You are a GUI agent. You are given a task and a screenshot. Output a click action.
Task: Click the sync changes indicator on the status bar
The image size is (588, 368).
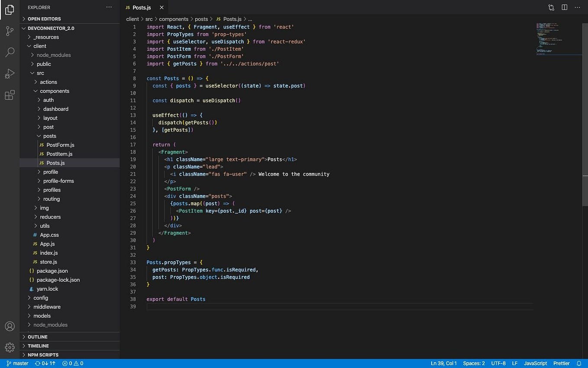(x=45, y=363)
